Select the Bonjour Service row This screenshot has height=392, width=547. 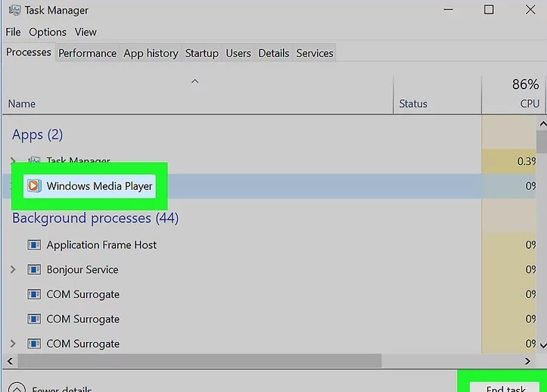(269, 269)
